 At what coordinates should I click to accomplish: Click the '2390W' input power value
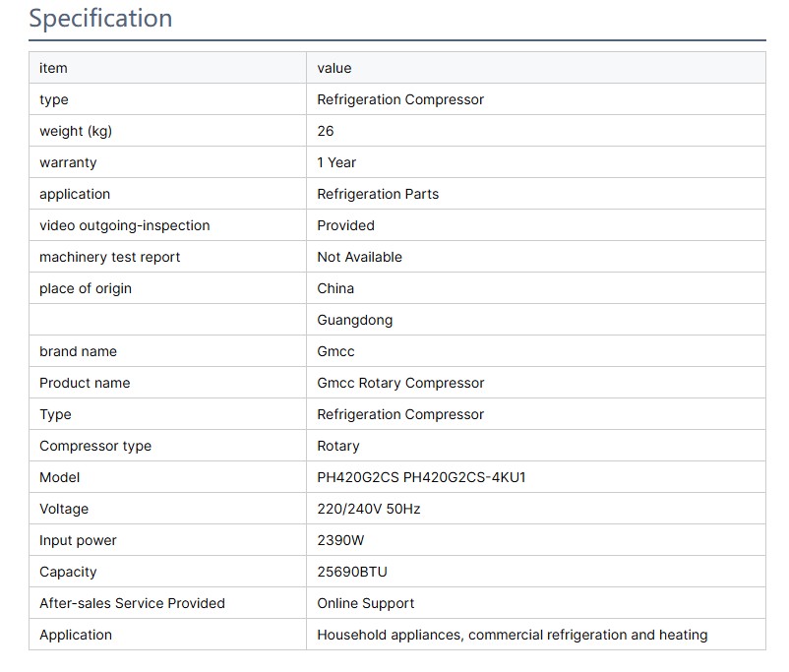point(340,540)
